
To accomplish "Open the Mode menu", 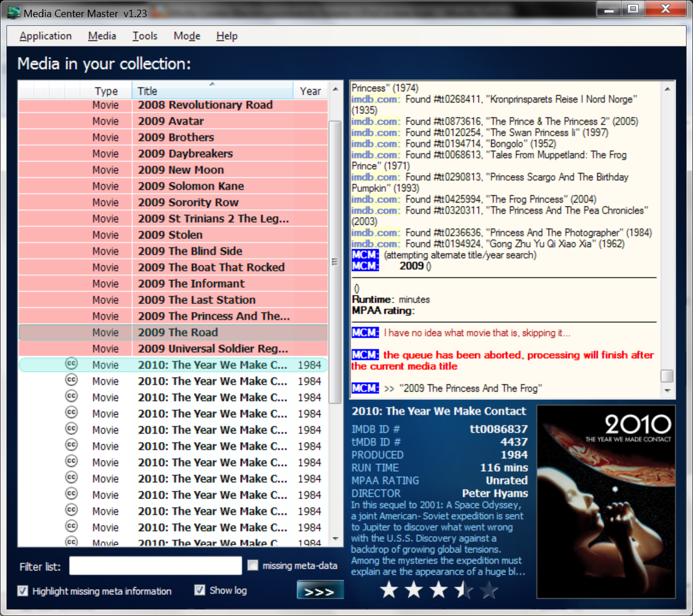I will click(187, 36).
